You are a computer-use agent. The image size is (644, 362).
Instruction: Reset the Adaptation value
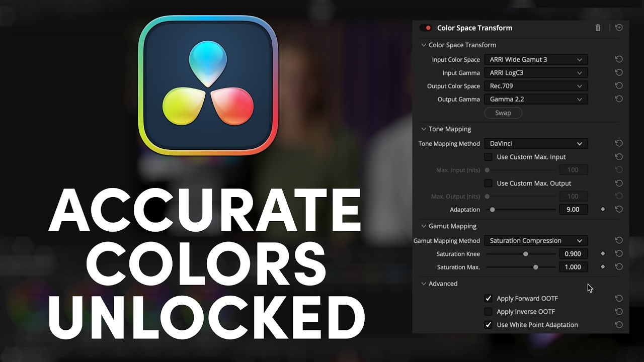pyautogui.click(x=619, y=210)
